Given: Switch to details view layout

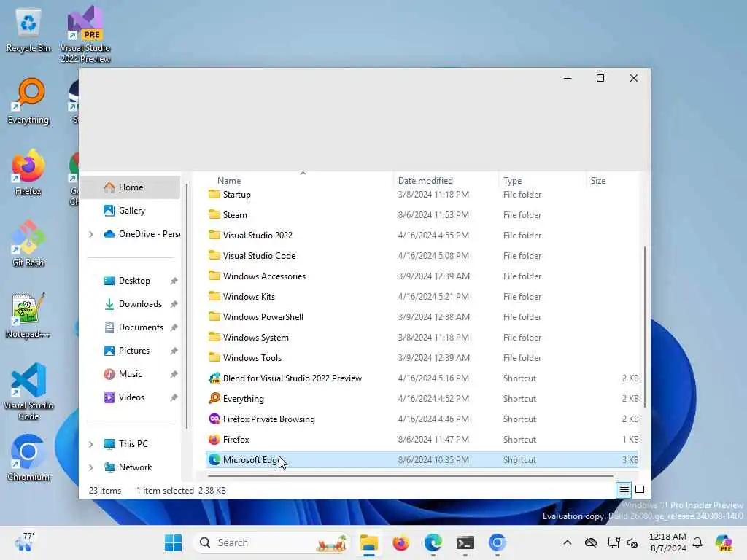Looking at the screenshot, I should coord(624,490).
